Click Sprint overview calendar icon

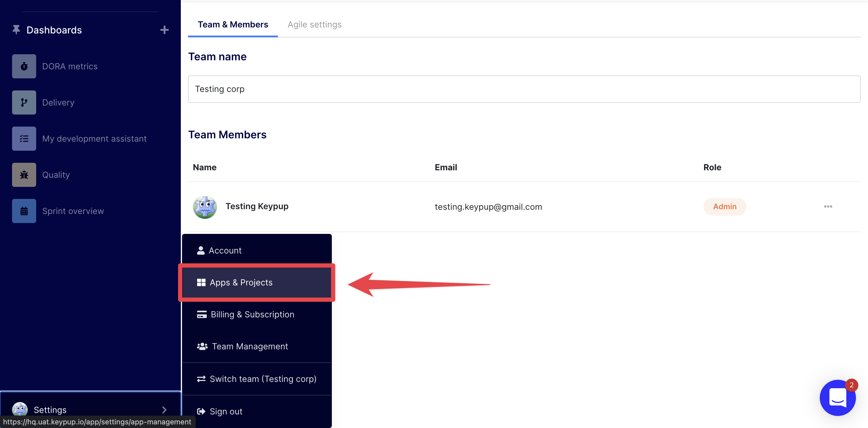(24, 211)
